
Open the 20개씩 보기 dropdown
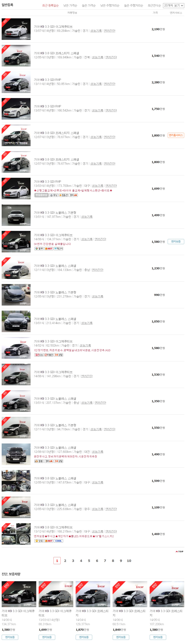click(174, 6)
